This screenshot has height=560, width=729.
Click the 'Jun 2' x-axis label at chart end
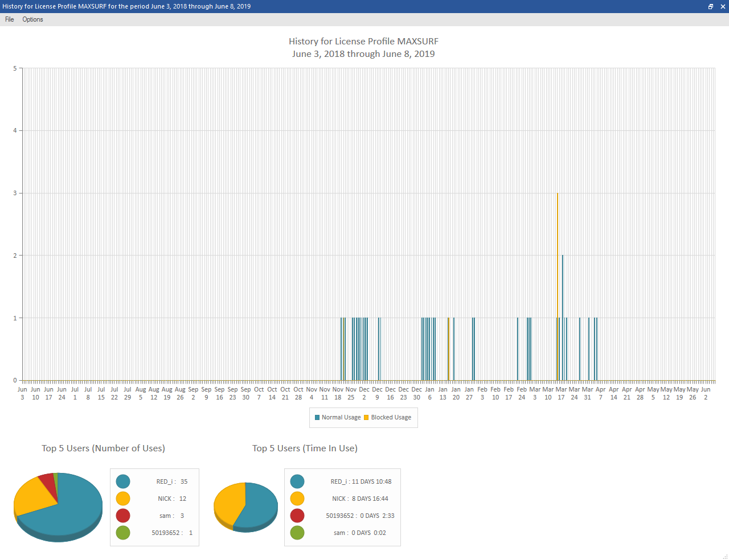click(706, 393)
